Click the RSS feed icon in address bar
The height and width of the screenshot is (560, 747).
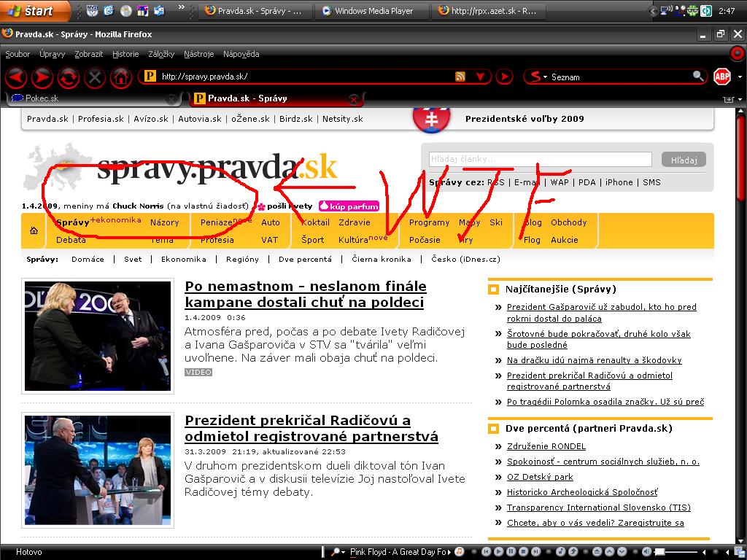click(x=460, y=77)
